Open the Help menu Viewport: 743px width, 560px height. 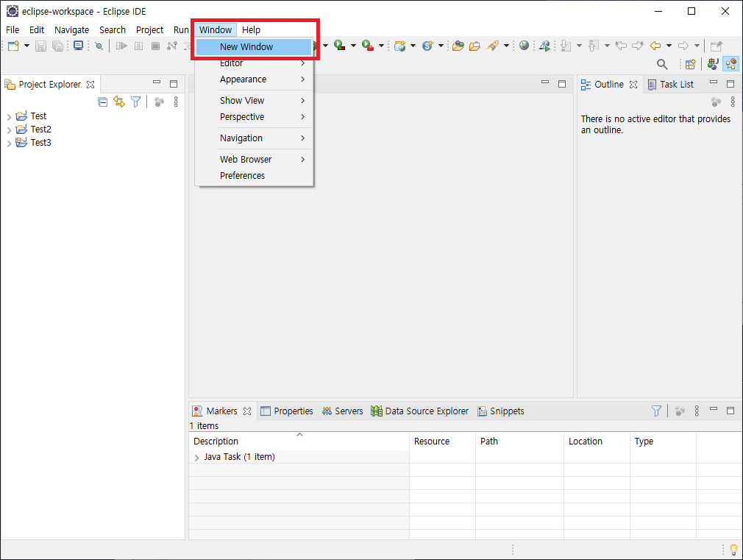pyautogui.click(x=251, y=30)
